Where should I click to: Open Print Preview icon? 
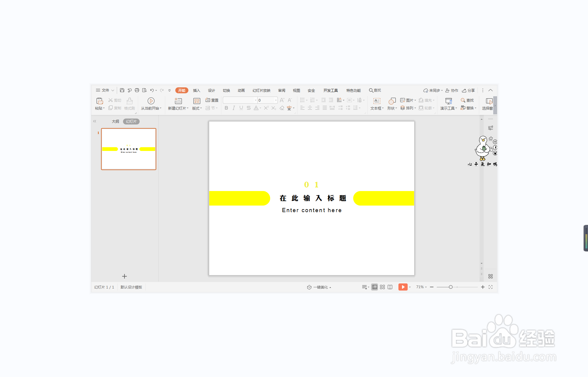pyautogui.click(x=144, y=90)
